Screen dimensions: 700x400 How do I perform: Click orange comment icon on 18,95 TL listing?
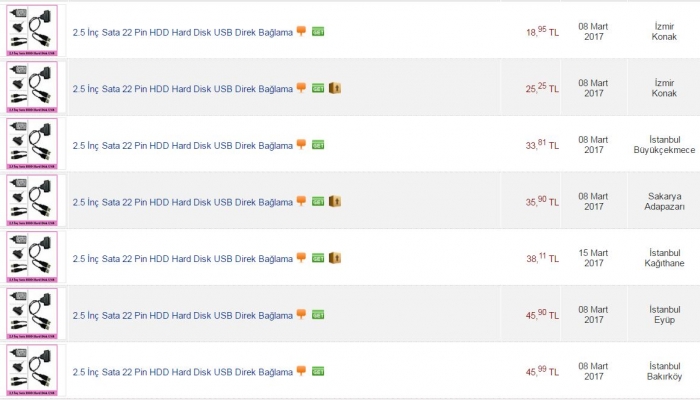click(301, 31)
